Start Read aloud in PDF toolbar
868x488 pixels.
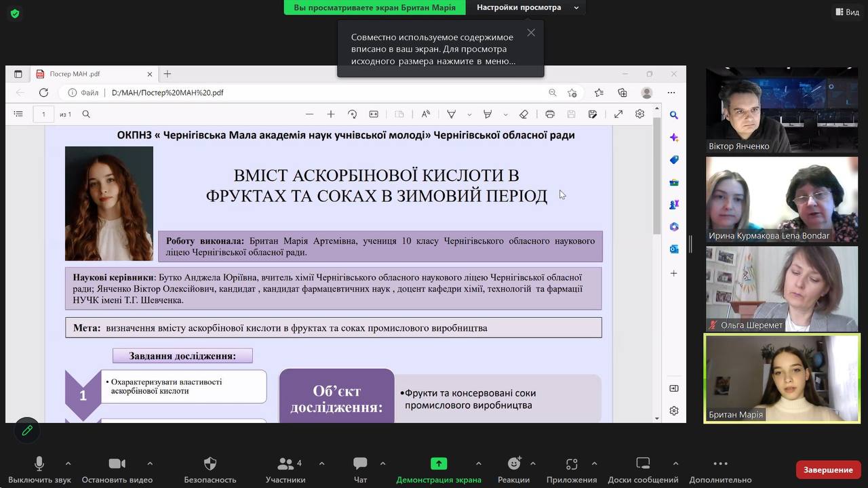pos(426,114)
